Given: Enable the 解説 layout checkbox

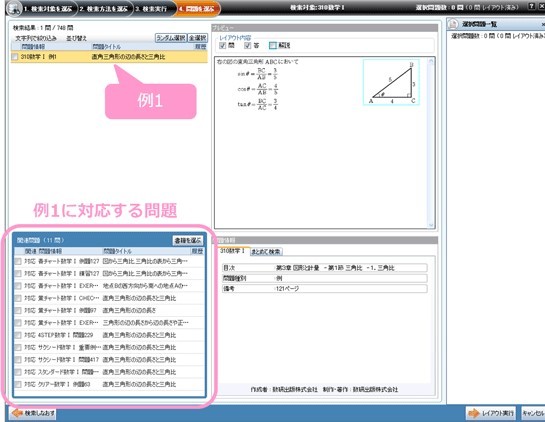Looking at the screenshot, I should (273, 46).
